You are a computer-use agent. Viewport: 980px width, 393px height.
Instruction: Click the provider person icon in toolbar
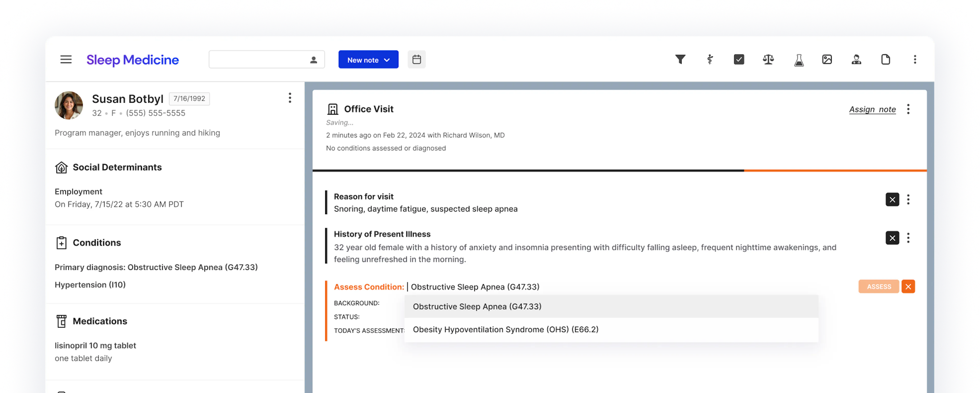tap(856, 59)
